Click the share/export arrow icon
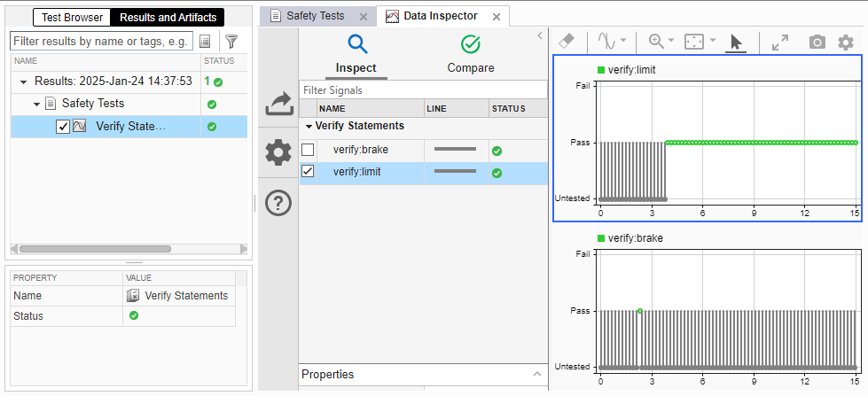Viewport: 868px width, 396px height. point(278,105)
